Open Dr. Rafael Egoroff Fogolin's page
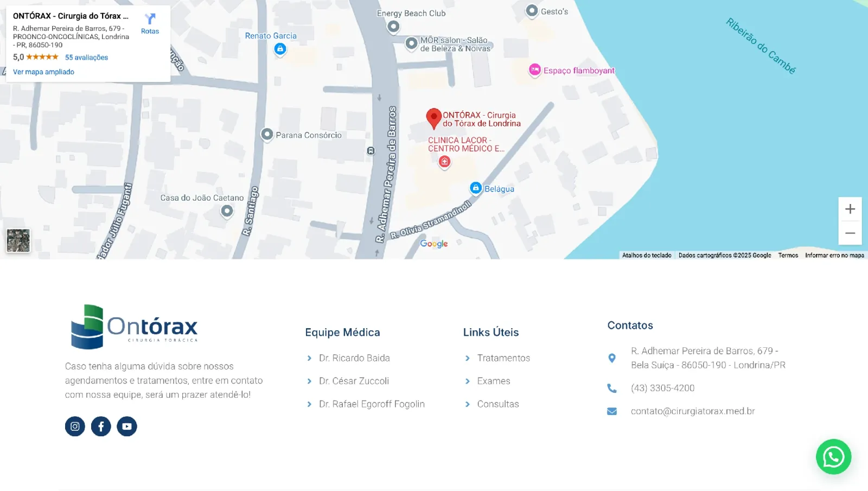868x491 pixels. coord(372,404)
